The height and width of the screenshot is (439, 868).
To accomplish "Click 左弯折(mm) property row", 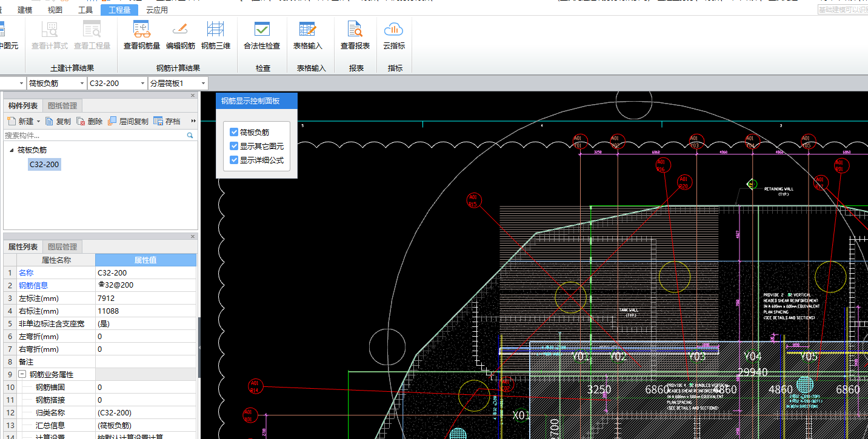I will 100,336.
